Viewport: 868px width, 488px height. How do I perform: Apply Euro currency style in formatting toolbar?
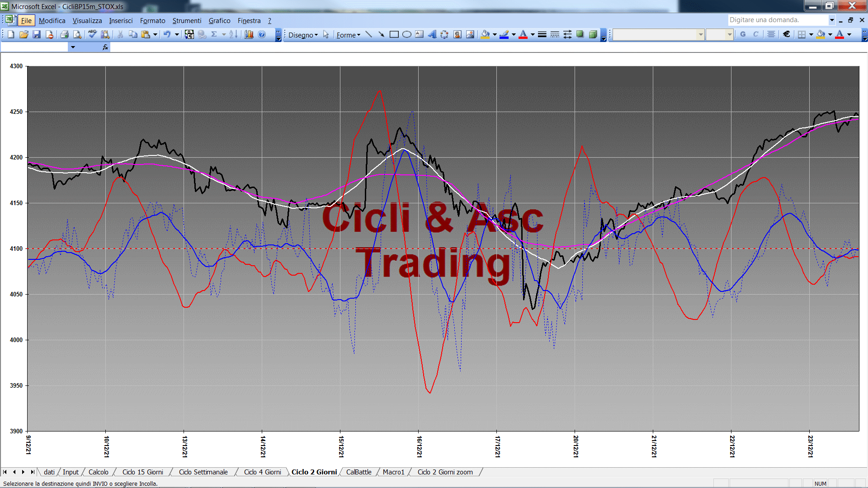[787, 34]
